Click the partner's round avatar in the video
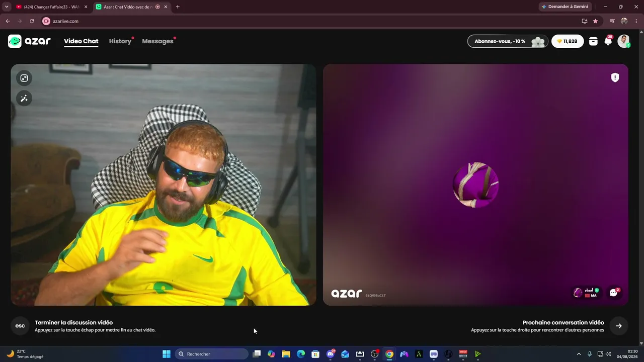 tap(475, 185)
